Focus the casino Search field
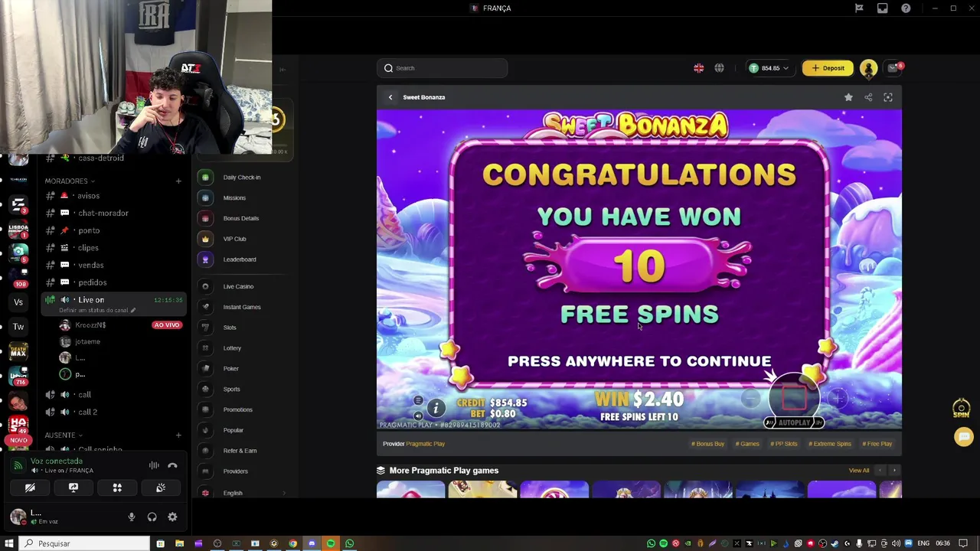980x551 pixels. (442, 68)
